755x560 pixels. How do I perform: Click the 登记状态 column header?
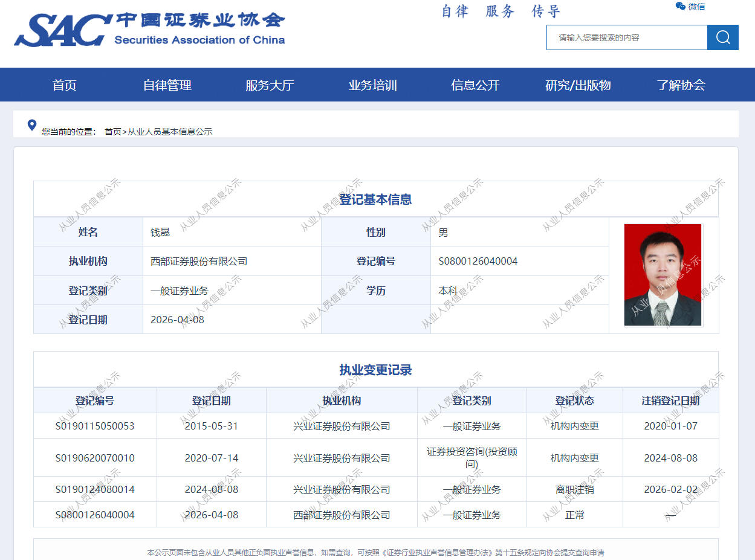click(x=574, y=401)
